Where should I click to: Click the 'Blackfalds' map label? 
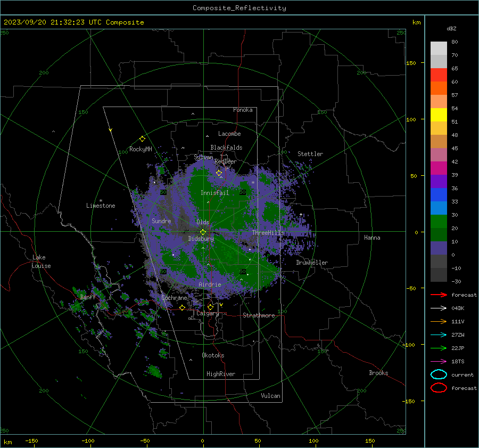pos(226,148)
